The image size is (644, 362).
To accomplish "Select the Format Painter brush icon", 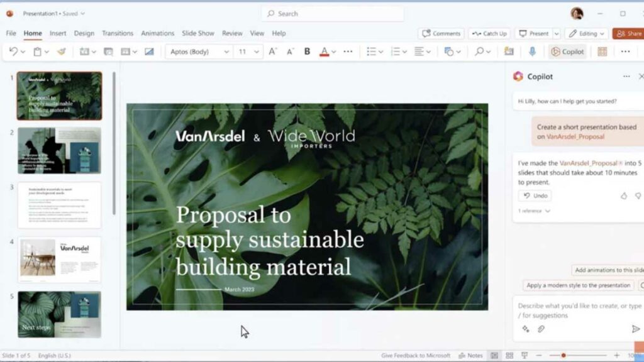I will [61, 52].
